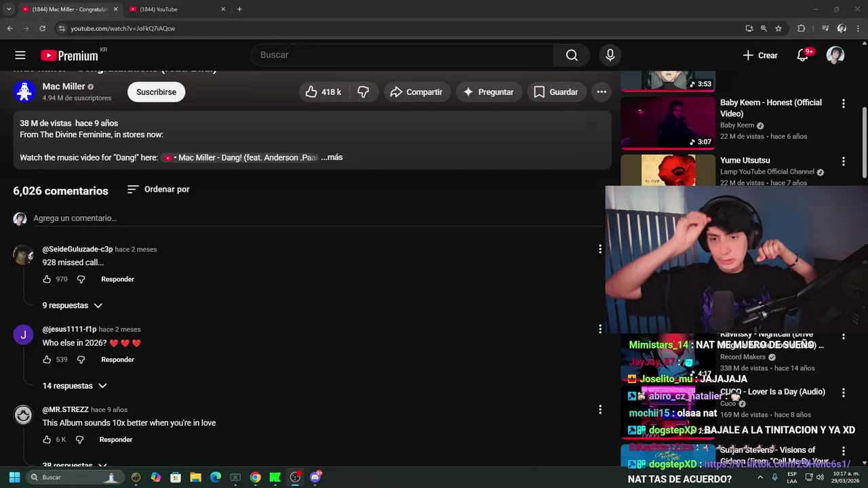868x488 pixels.
Task: Click the Preguntar button
Action: pos(488,92)
